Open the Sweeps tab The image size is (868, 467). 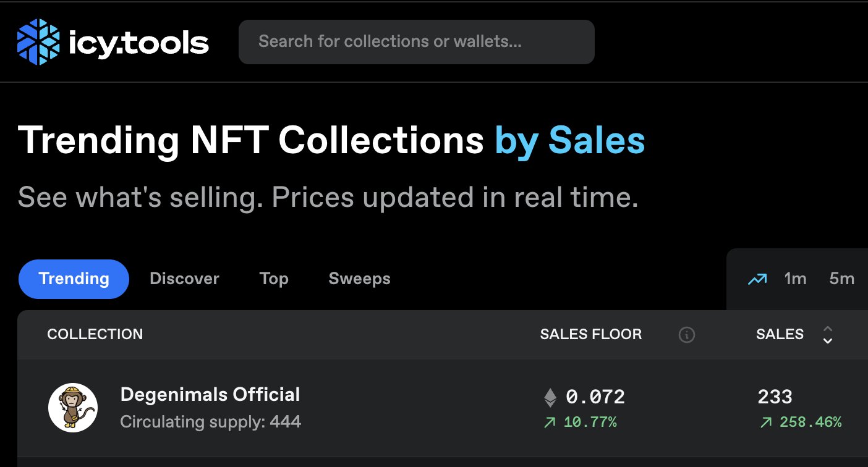359,279
